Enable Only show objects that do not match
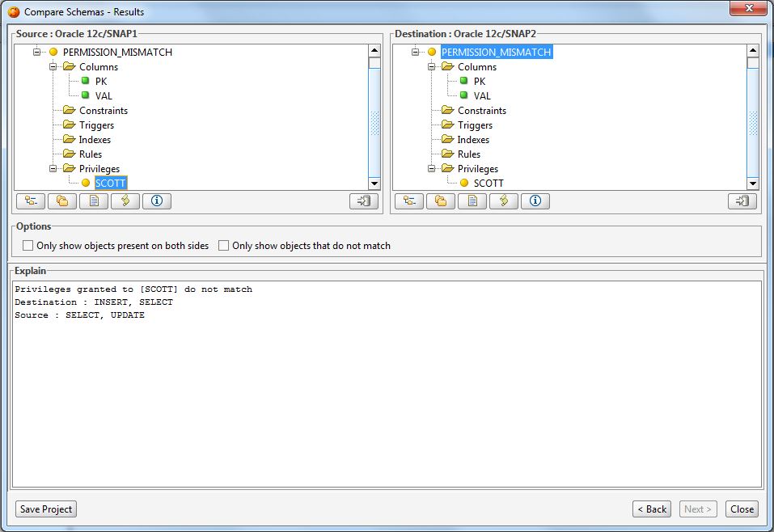 223,245
